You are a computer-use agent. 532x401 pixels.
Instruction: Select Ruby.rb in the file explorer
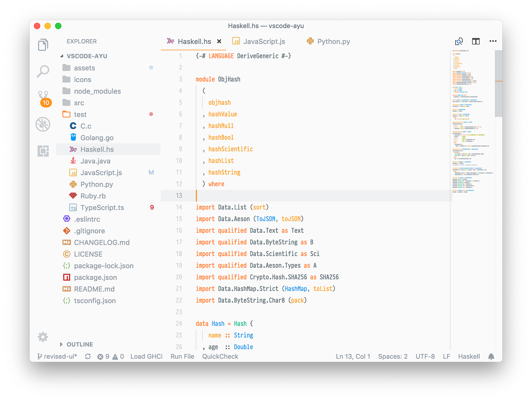[x=93, y=196]
